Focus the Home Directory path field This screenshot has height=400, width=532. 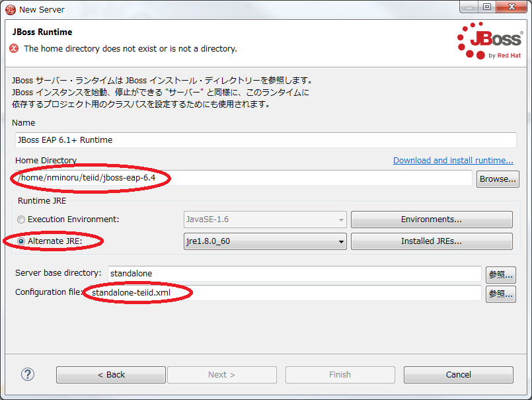pos(244,178)
